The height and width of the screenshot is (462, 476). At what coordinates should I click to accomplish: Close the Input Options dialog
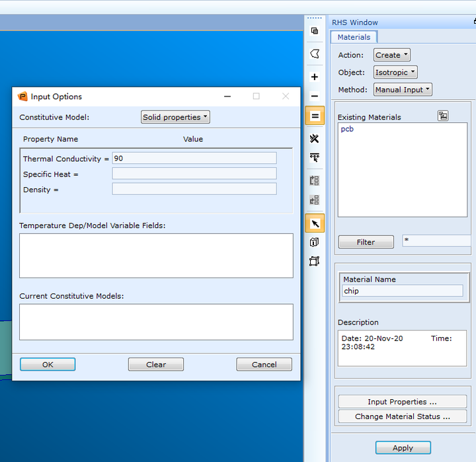click(286, 96)
